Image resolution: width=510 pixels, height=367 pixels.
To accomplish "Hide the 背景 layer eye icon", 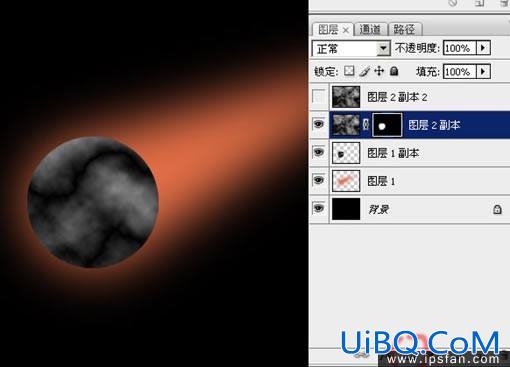I will (319, 208).
